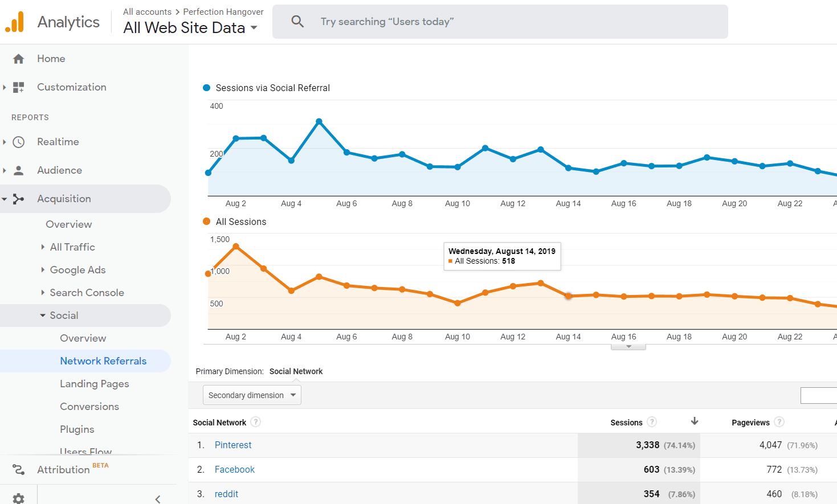Collapse sidebar with the left chevron
This screenshot has height=504, width=837.
(x=158, y=499)
